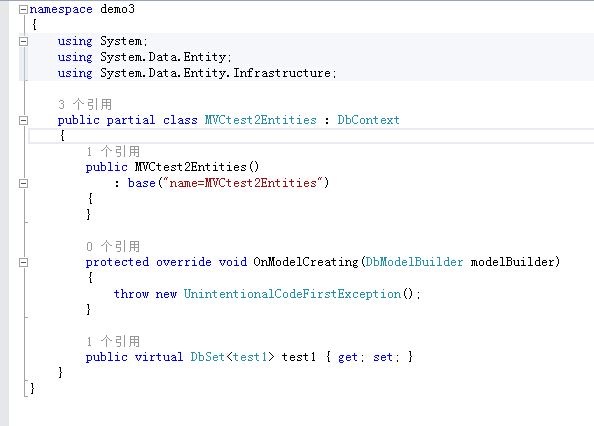Click the 'set;' accessor of test1 property
This screenshot has width=594, height=426.
pyautogui.click(x=386, y=357)
